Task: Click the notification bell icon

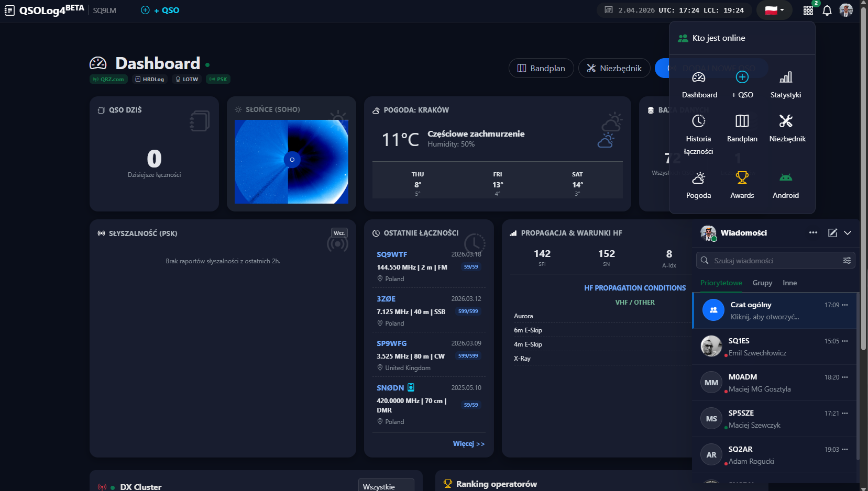Action: [827, 10]
